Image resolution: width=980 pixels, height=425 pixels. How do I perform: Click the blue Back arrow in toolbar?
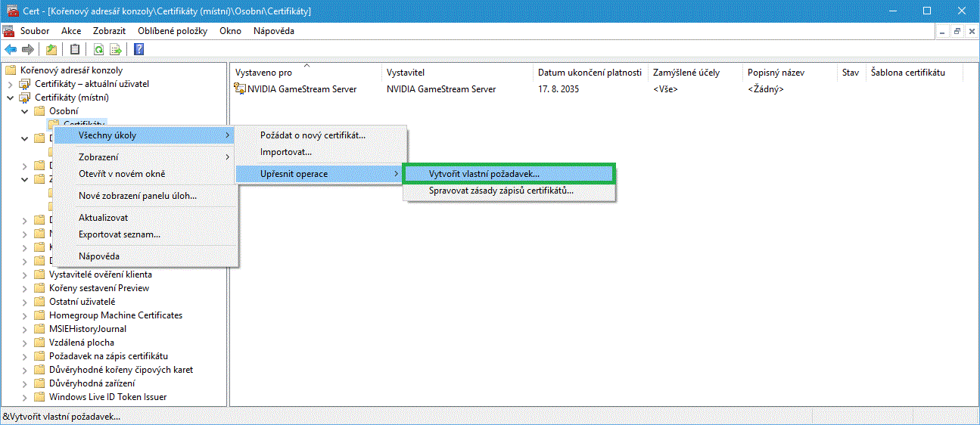pos(11,50)
